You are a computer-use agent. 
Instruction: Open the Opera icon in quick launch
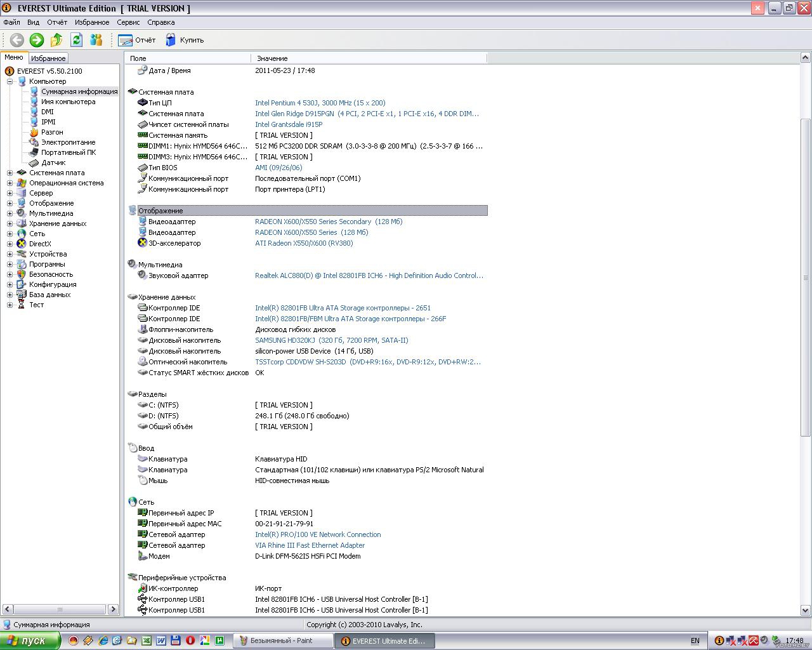[x=190, y=641]
